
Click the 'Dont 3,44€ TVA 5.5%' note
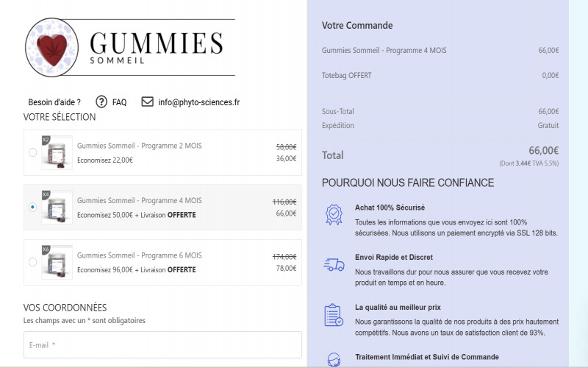point(528,163)
